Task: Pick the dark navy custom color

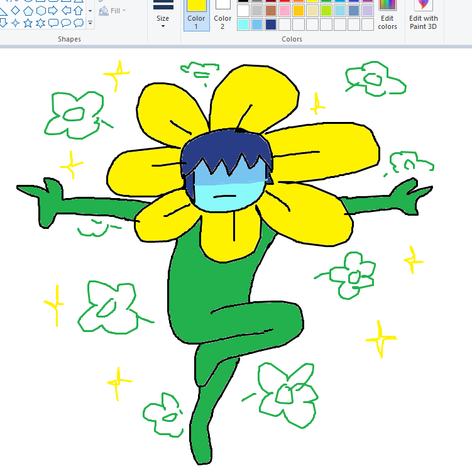Action: click(271, 25)
